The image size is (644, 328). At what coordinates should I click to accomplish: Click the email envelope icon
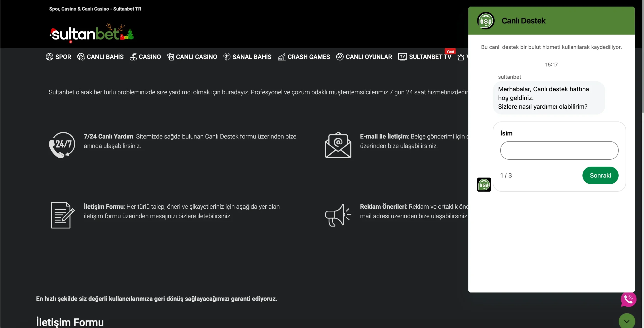pyautogui.click(x=338, y=145)
